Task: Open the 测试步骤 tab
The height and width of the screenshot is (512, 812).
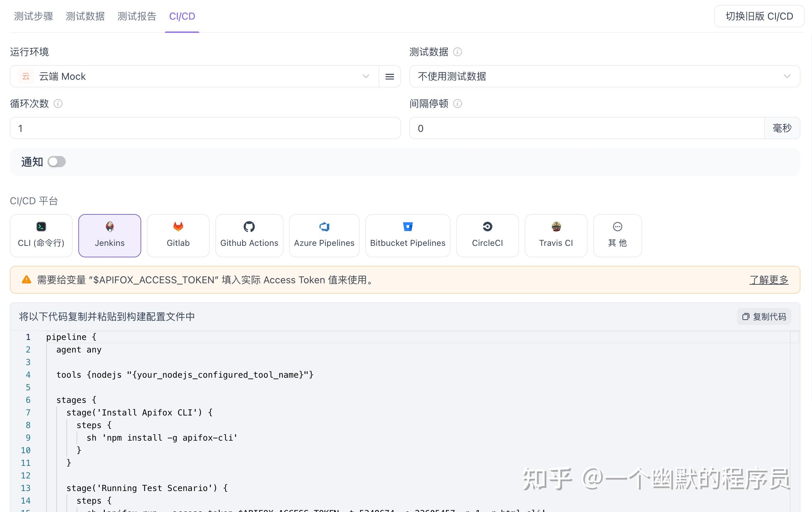Action: point(33,16)
